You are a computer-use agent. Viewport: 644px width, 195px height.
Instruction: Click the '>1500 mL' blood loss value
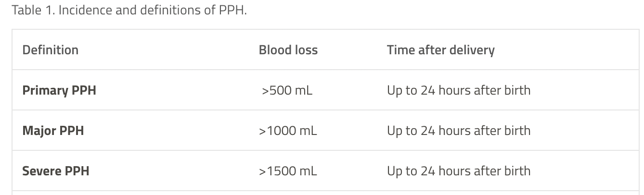(x=288, y=171)
